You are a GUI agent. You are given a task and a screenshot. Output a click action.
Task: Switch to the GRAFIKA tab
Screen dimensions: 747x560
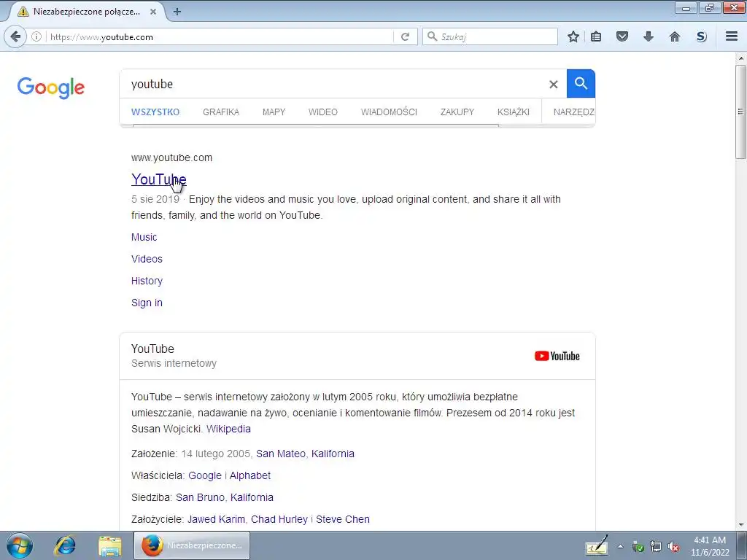click(221, 112)
